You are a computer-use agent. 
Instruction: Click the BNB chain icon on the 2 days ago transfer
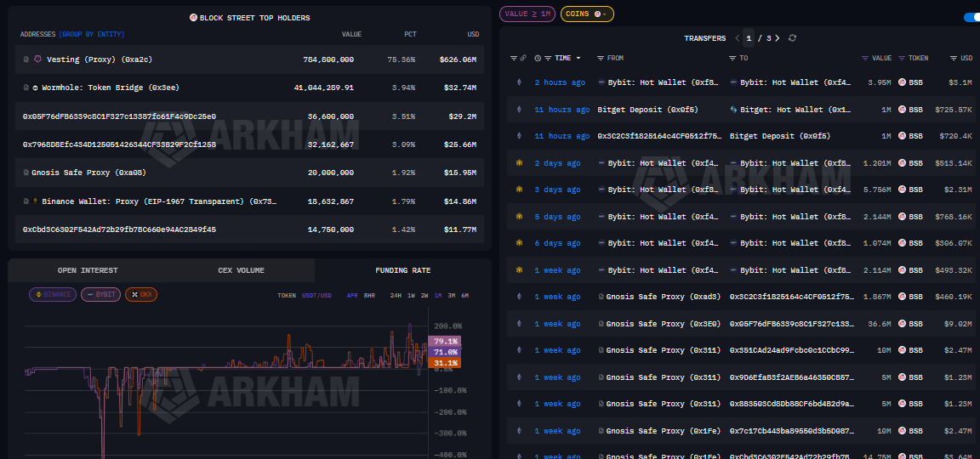tap(518, 163)
